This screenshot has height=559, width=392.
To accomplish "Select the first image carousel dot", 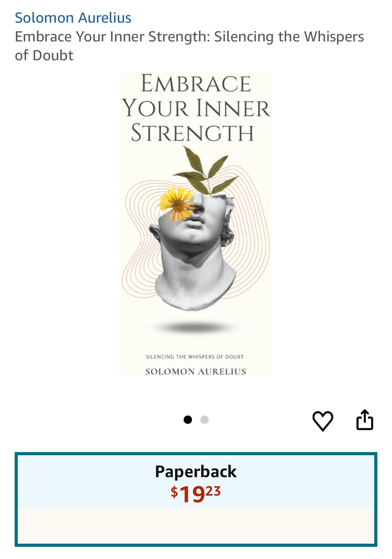I will click(x=188, y=420).
